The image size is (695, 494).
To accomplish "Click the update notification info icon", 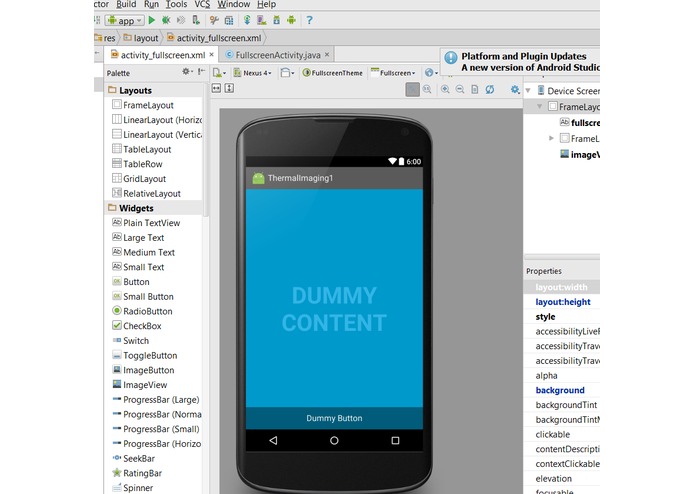I will (x=451, y=58).
